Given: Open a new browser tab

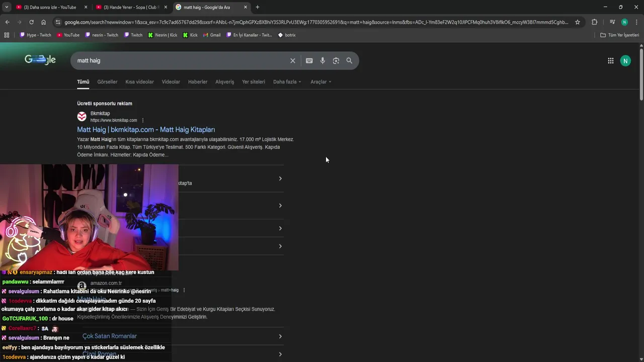Looking at the screenshot, I should [258, 7].
